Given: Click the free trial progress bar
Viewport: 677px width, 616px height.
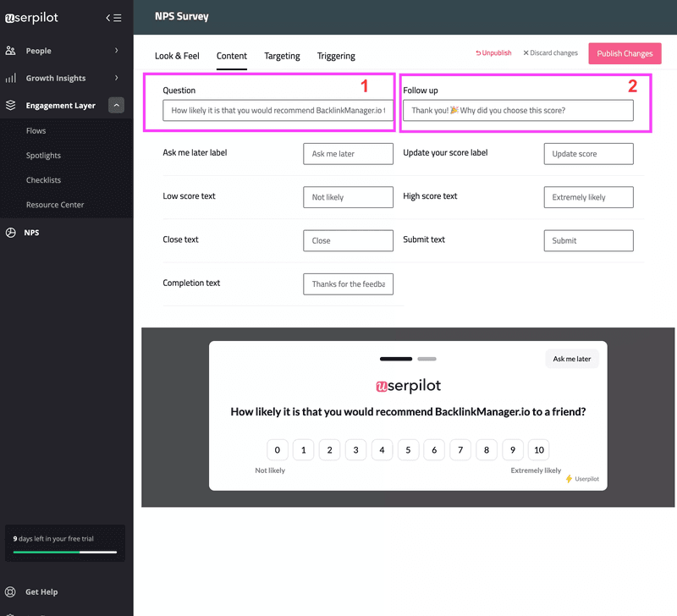Looking at the screenshot, I should click(x=64, y=550).
